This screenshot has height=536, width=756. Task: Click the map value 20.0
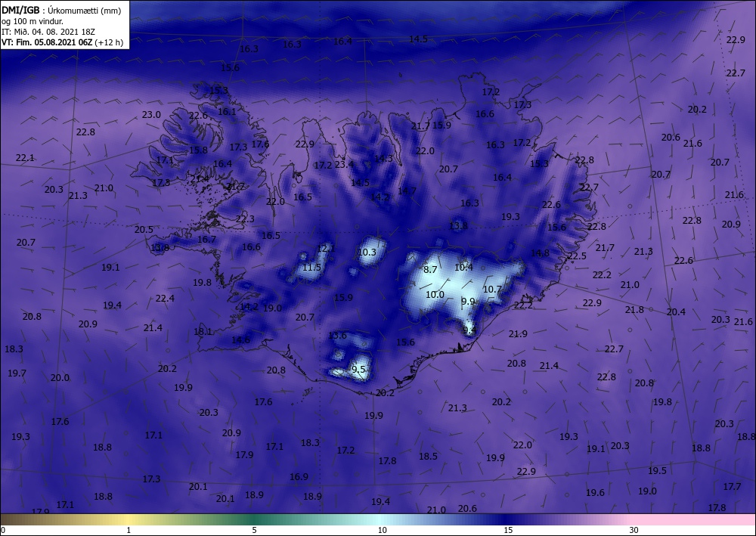60,378
